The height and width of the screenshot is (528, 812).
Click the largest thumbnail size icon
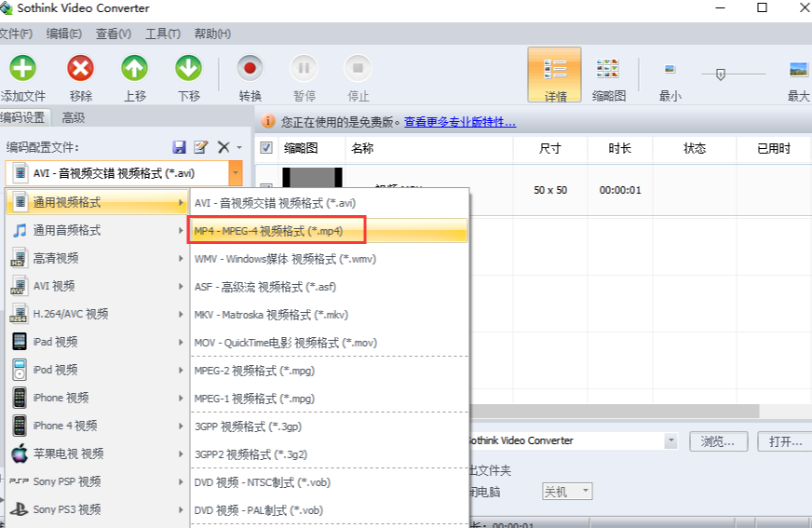pos(799,69)
